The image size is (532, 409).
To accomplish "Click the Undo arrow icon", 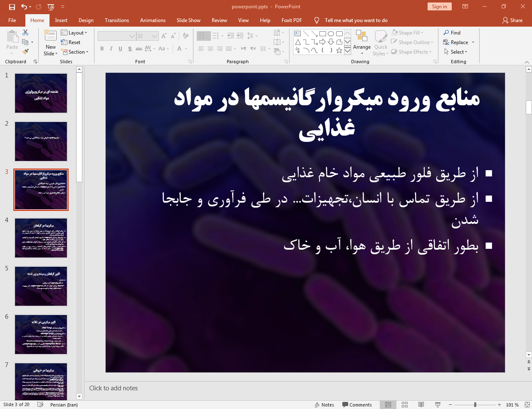I will [24, 7].
